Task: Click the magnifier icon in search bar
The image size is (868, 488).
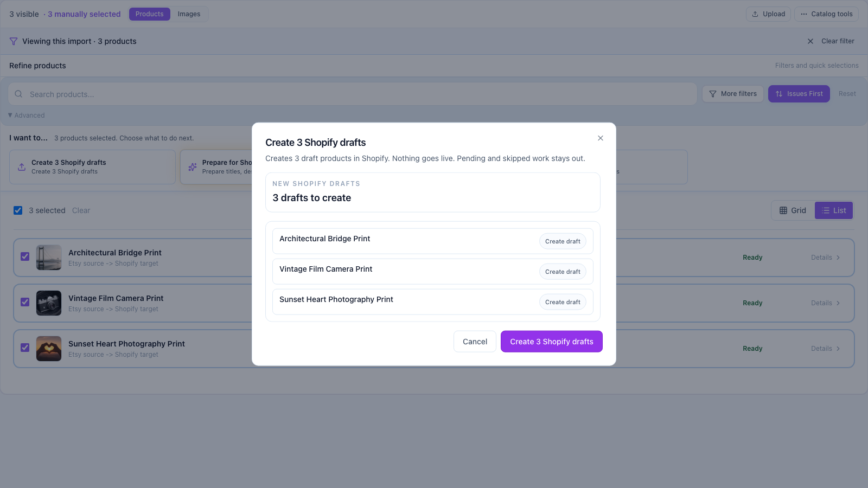Action: (18, 94)
